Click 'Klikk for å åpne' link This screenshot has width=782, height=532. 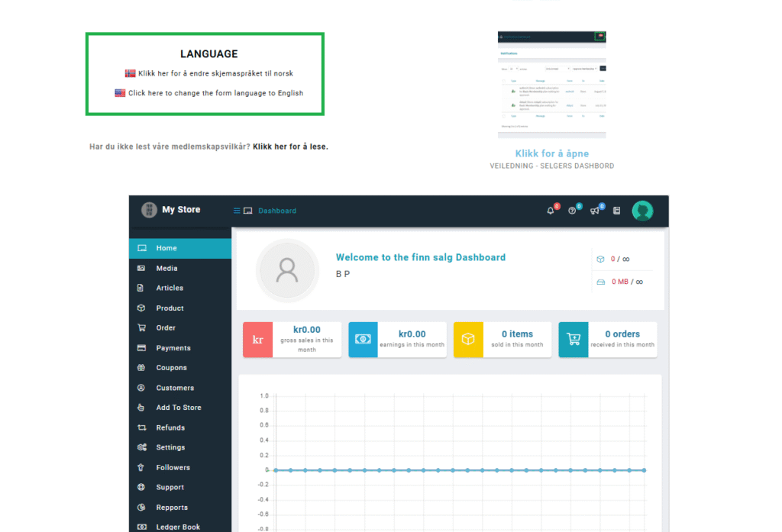click(x=551, y=153)
